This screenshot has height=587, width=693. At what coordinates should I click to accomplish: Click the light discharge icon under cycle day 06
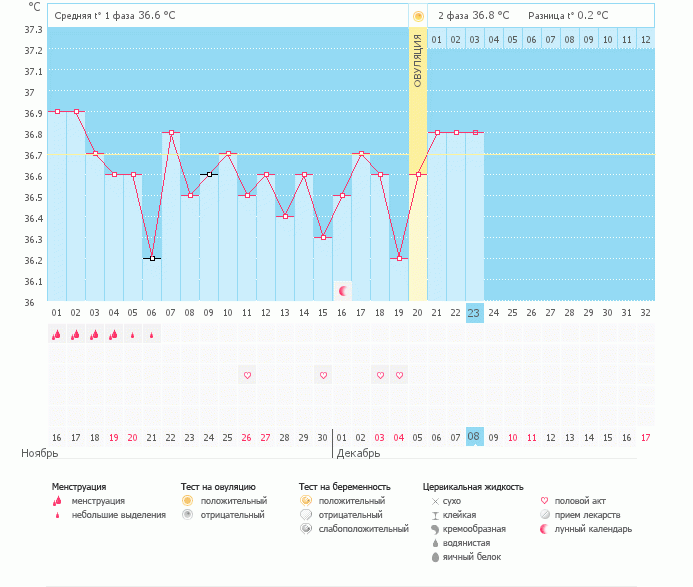tap(152, 335)
